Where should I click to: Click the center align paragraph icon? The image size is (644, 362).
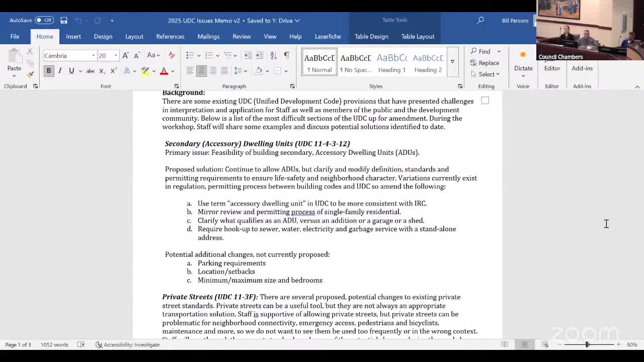pos(201,71)
